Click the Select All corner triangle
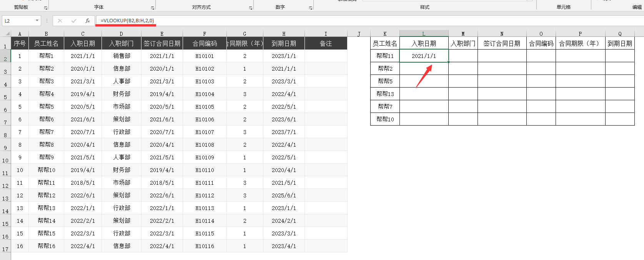Image resolution: width=644 pixels, height=260 pixels. (x=5, y=33)
